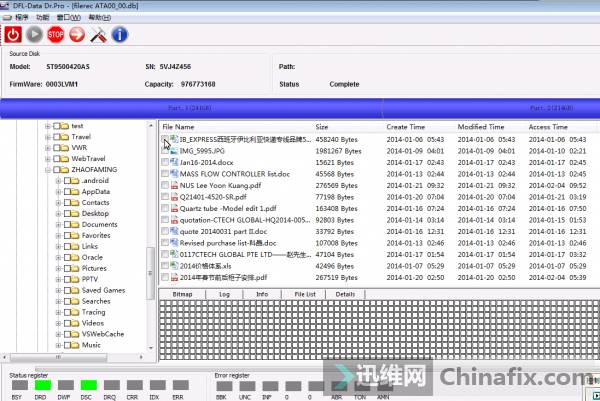Click tree horizontal scrollbar right arrow
This screenshot has height=401, width=600.
pos(141,357)
